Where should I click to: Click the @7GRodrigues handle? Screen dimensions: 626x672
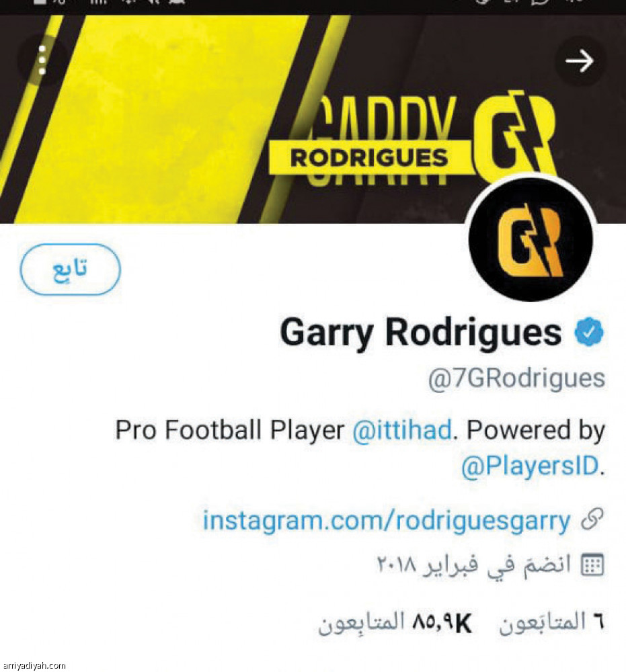516,379
